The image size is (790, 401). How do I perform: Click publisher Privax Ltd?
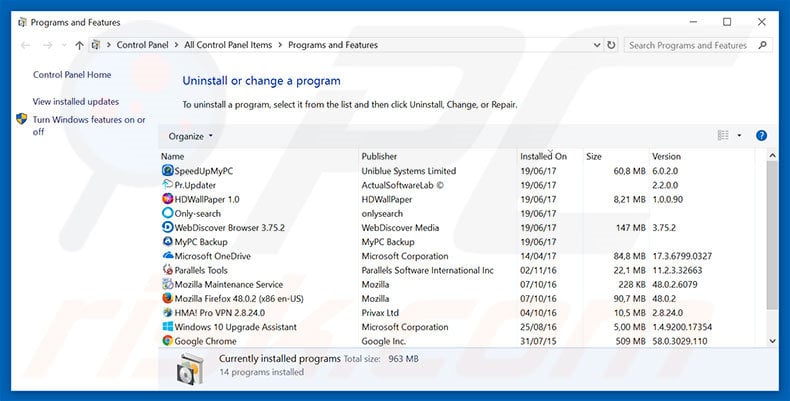[380, 312]
